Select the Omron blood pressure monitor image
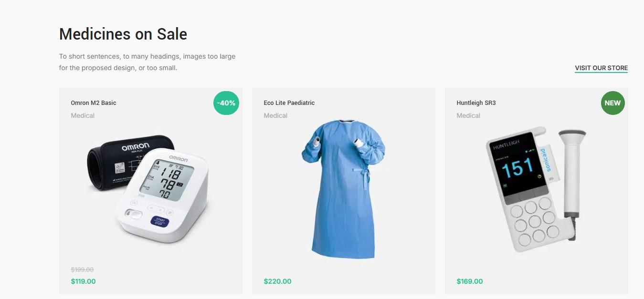 point(151,188)
